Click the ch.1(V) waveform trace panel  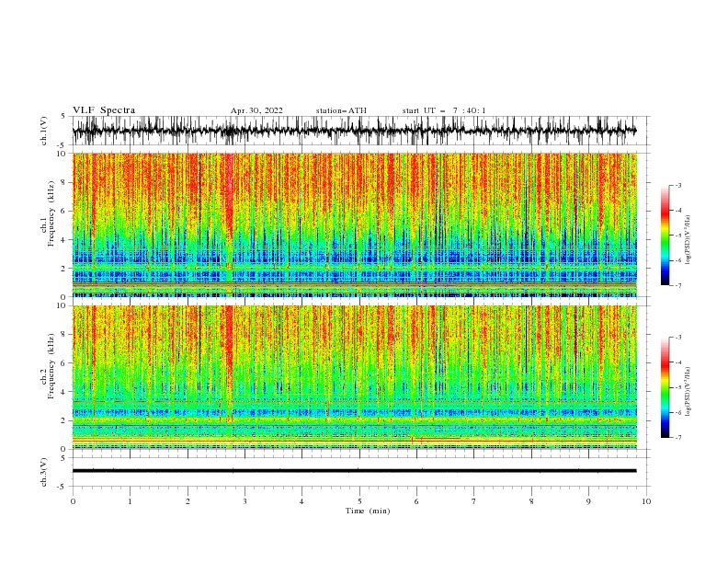tap(360, 131)
